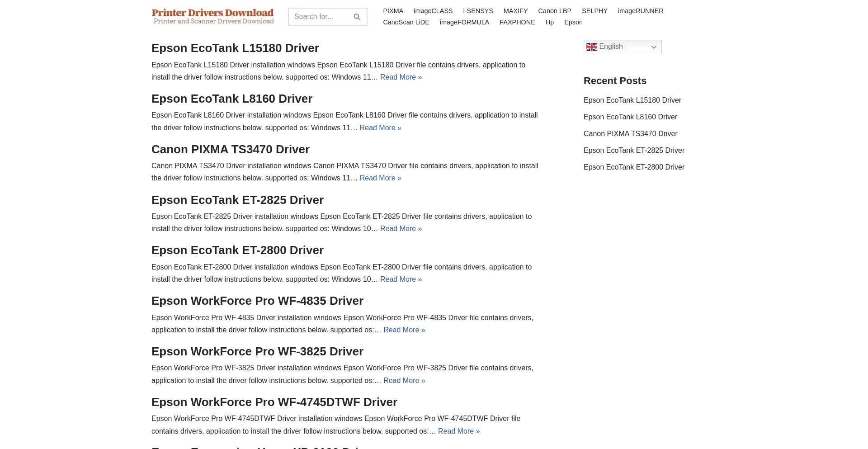This screenshot has height=449, width=868.
Task: Open Epson WorkForce Pro WF-4745DTWF Driver title
Action: click(x=274, y=402)
